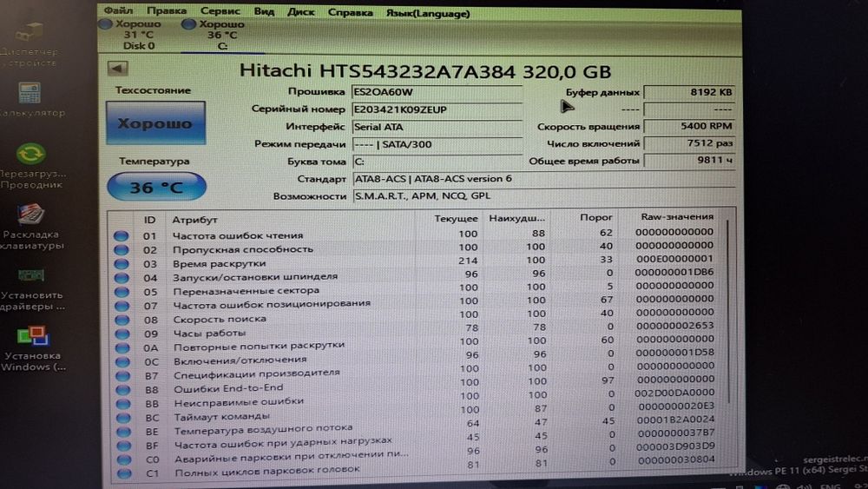Click the Хорошо health status button

coord(155,123)
